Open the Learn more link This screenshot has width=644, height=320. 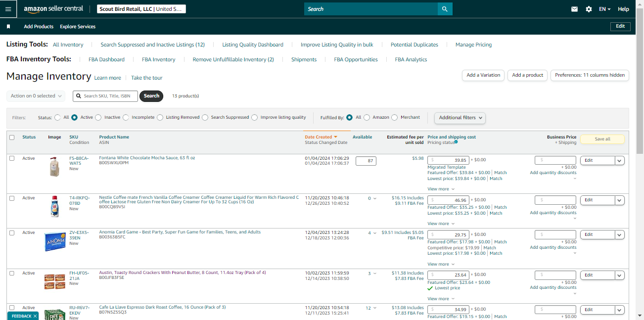coord(107,78)
